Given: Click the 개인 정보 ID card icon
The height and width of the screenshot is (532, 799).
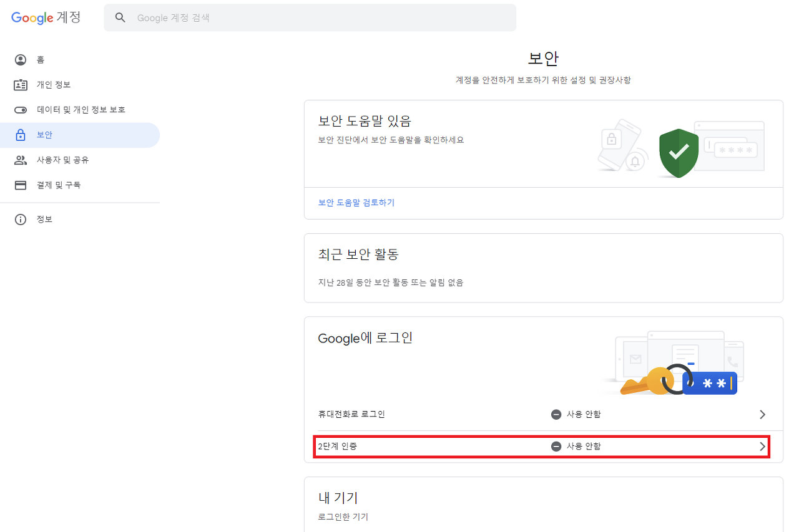Looking at the screenshot, I should click(21, 85).
